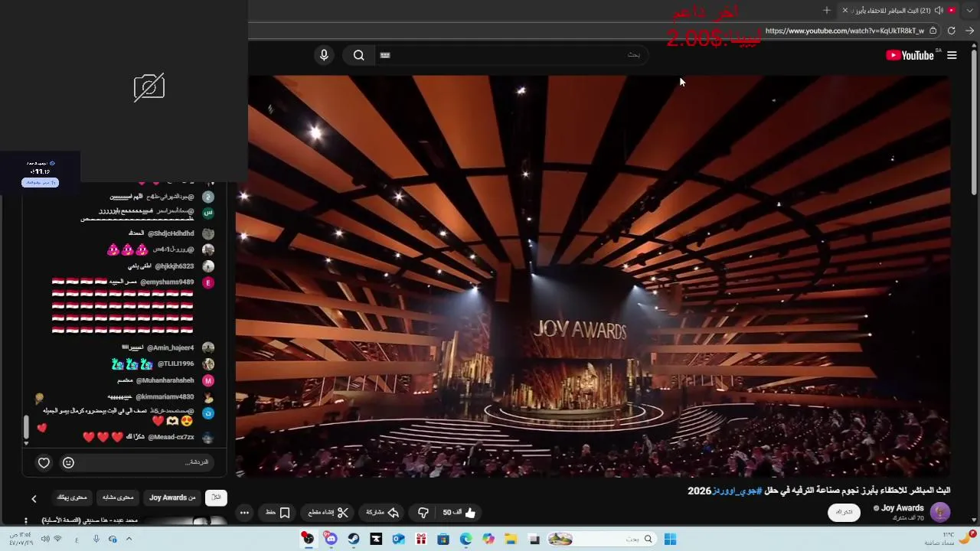
Task: Open the emoji picker in live chat
Action: (x=68, y=462)
